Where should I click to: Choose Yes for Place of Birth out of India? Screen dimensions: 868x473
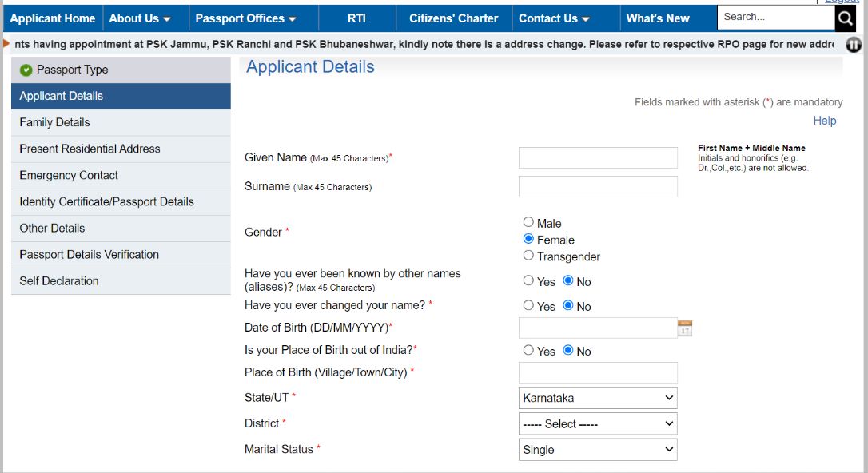point(528,350)
